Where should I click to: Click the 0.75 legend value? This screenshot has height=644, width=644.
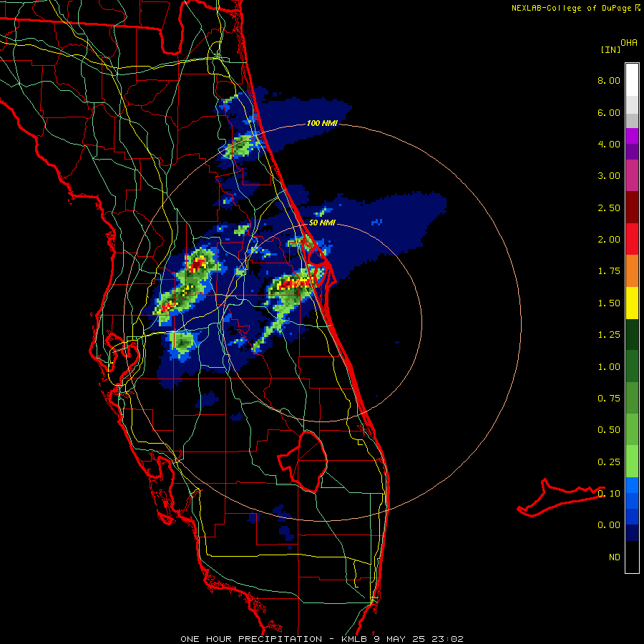coord(609,399)
